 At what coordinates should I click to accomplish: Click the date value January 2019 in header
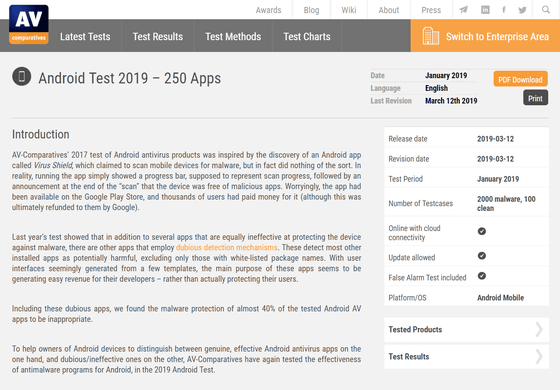click(x=446, y=75)
